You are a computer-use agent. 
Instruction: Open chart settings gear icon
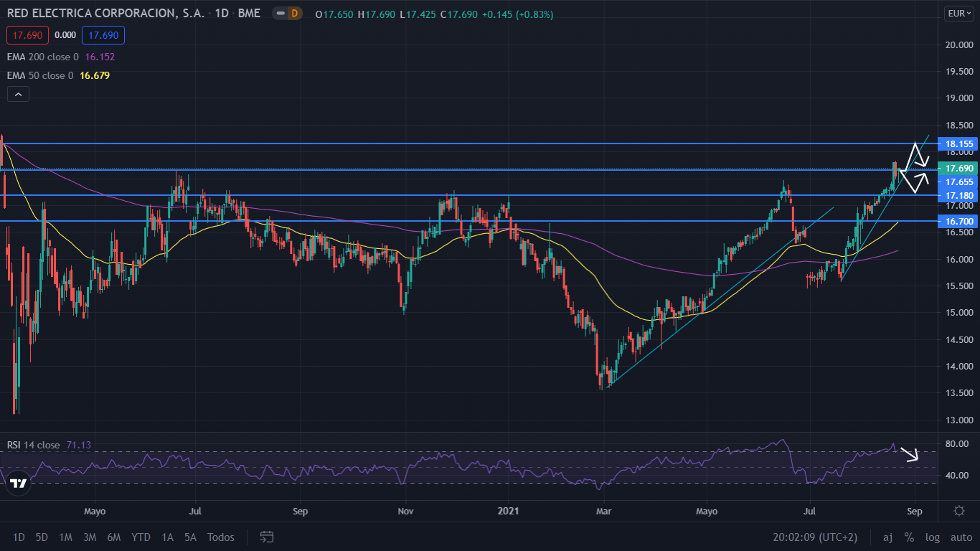[x=958, y=511]
